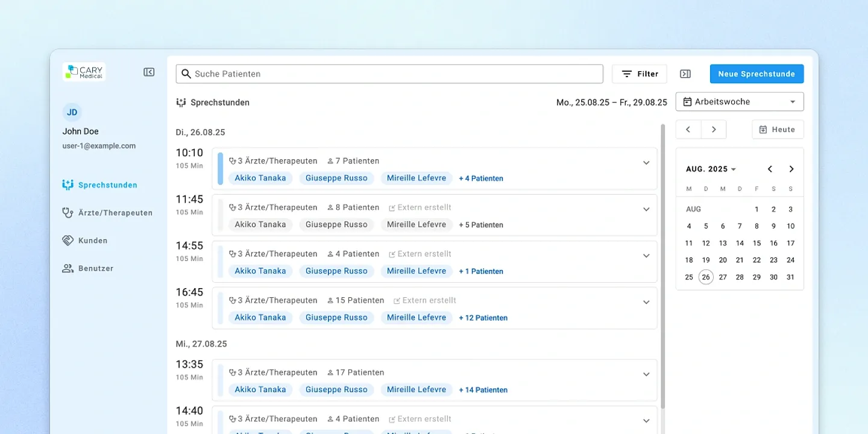868x434 pixels.
Task: Click the Neue Sprechstunde button
Action: point(756,74)
